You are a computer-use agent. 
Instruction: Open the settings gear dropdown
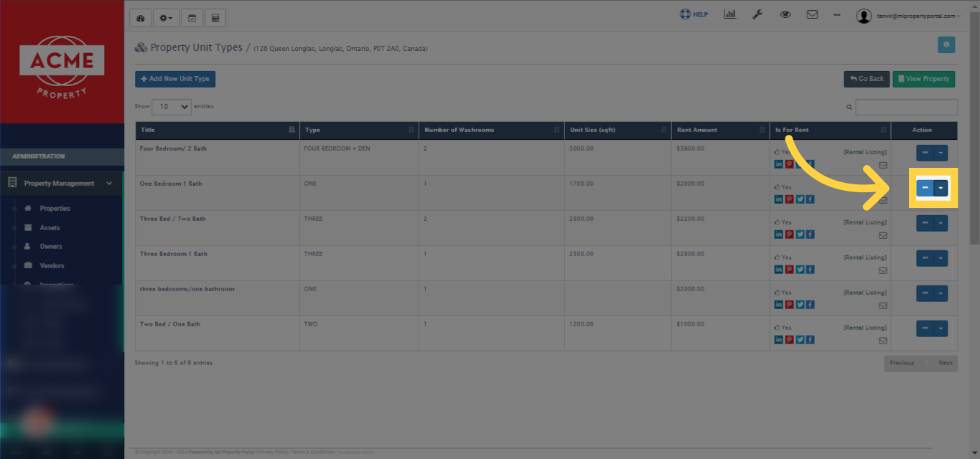(166, 17)
